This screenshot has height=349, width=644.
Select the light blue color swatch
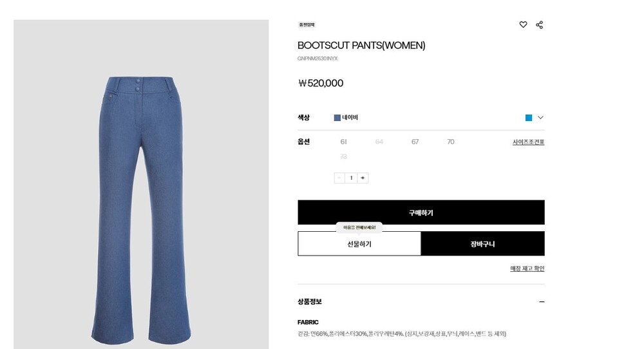(529, 118)
